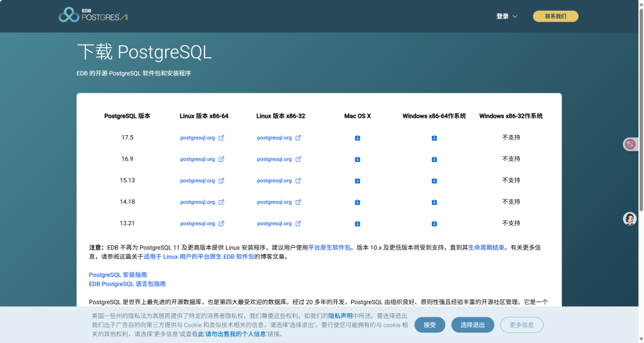Viewport: 644px width, 343px height.
Task: Download version 16.9 for Windows x86-64
Action: pyautogui.click(x=434, y=159)
